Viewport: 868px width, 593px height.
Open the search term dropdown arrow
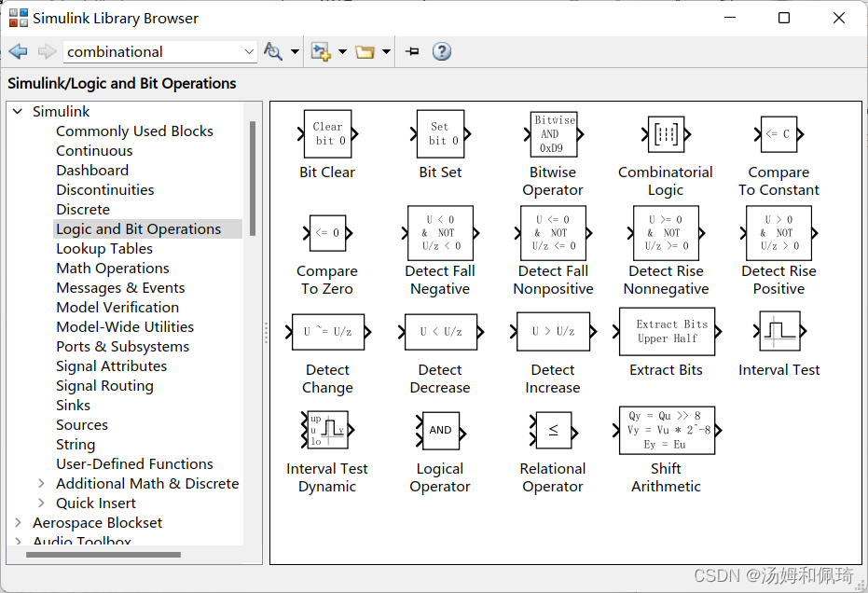[x=249, y=51]
